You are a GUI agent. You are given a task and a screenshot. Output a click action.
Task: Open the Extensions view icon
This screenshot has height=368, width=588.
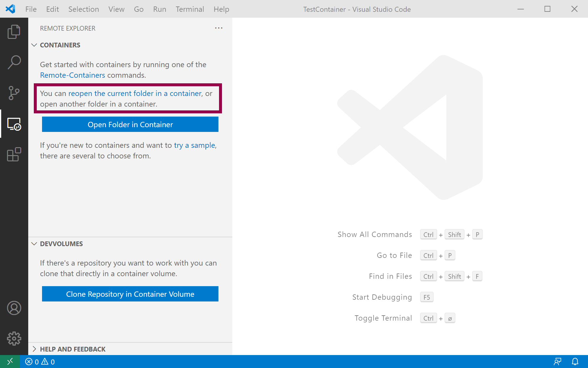14,154
